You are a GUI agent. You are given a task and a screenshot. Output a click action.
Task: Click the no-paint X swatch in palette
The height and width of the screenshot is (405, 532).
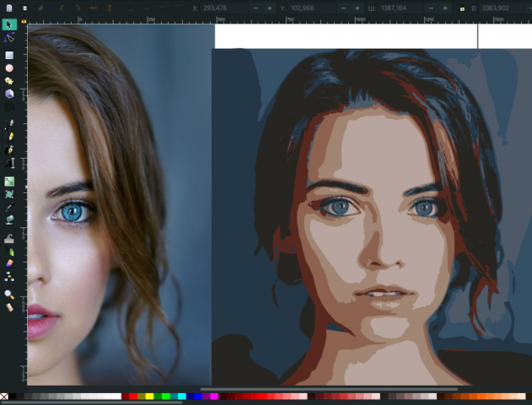pos(3,397)
